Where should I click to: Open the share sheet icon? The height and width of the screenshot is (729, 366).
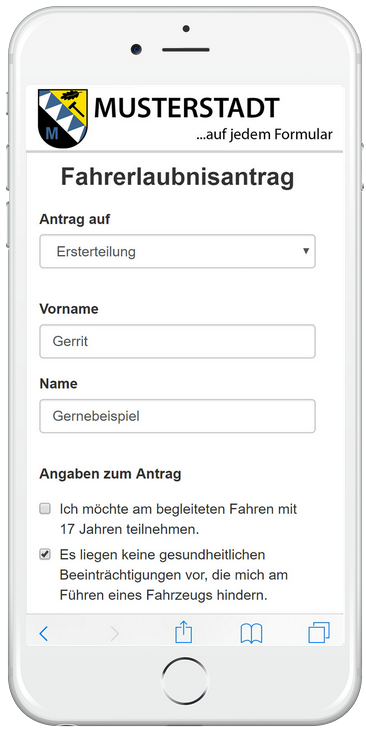[184, 632]
